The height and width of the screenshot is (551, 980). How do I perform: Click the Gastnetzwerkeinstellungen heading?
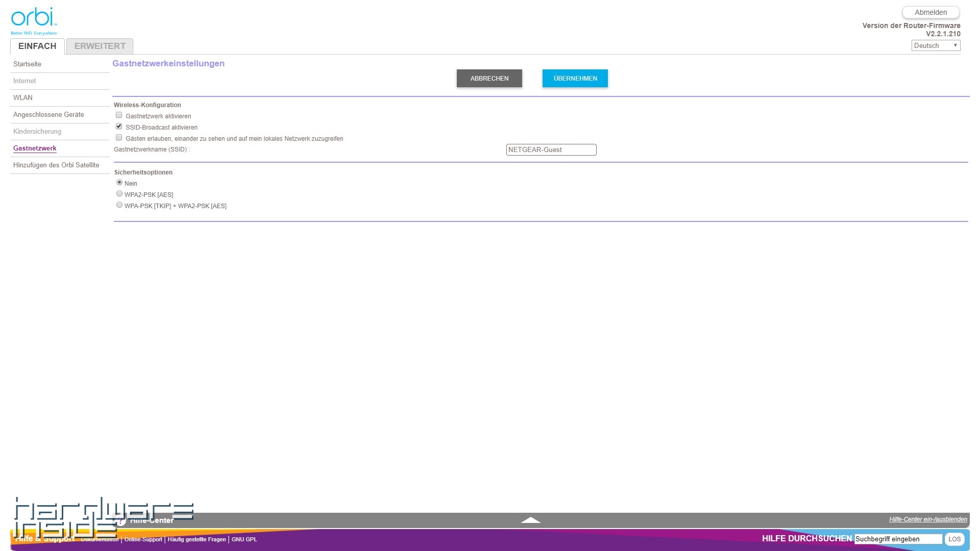pyautogui.click(x=168, y=63)
